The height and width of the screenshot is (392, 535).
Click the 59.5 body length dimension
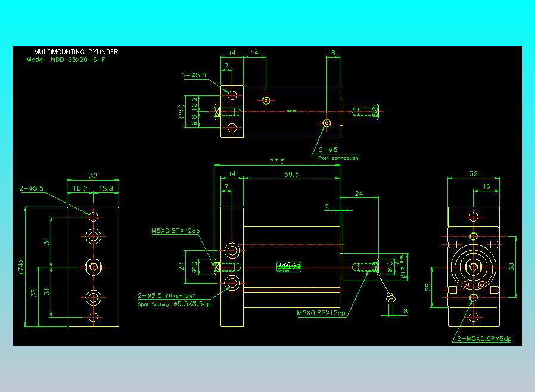pyautogui.click(x=291, y=175)
